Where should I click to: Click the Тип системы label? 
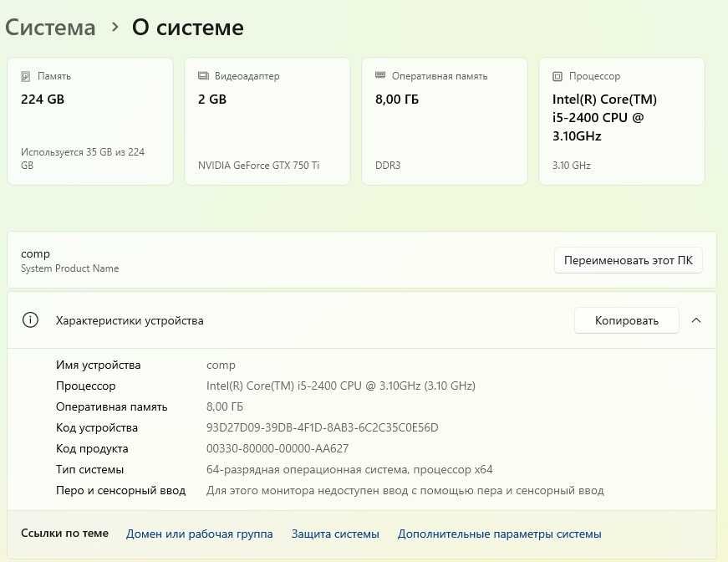pyautogui.click(x=89, y=469)
